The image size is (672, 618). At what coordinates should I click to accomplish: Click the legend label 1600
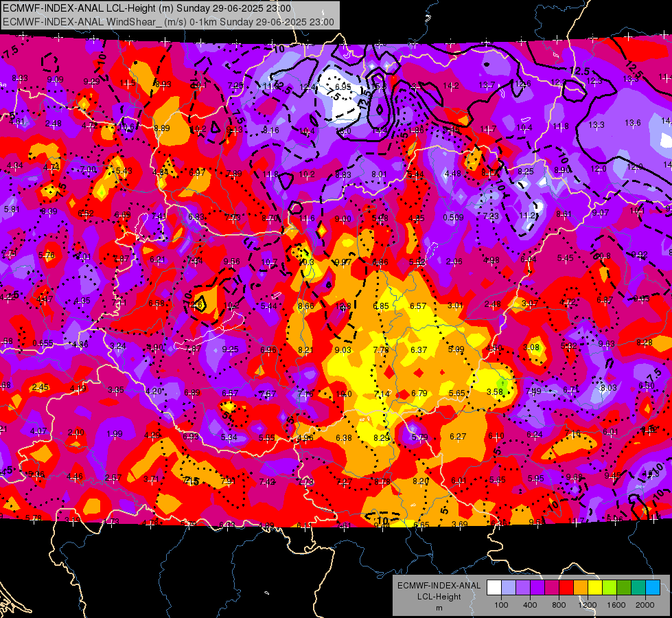616,605
